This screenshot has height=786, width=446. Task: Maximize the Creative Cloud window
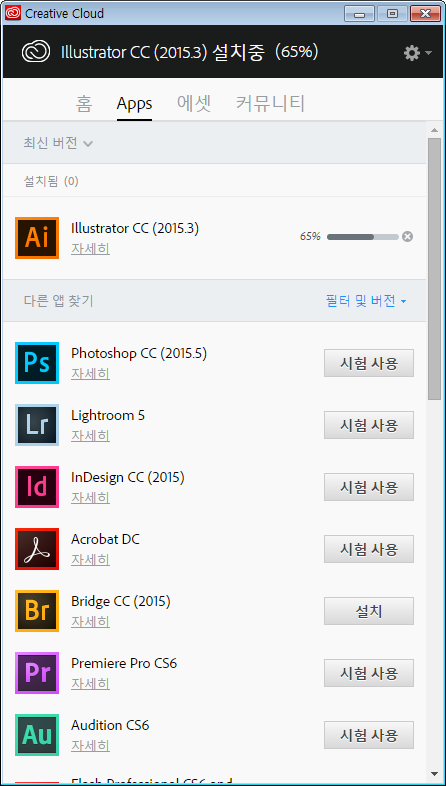[x=392, y=14]
